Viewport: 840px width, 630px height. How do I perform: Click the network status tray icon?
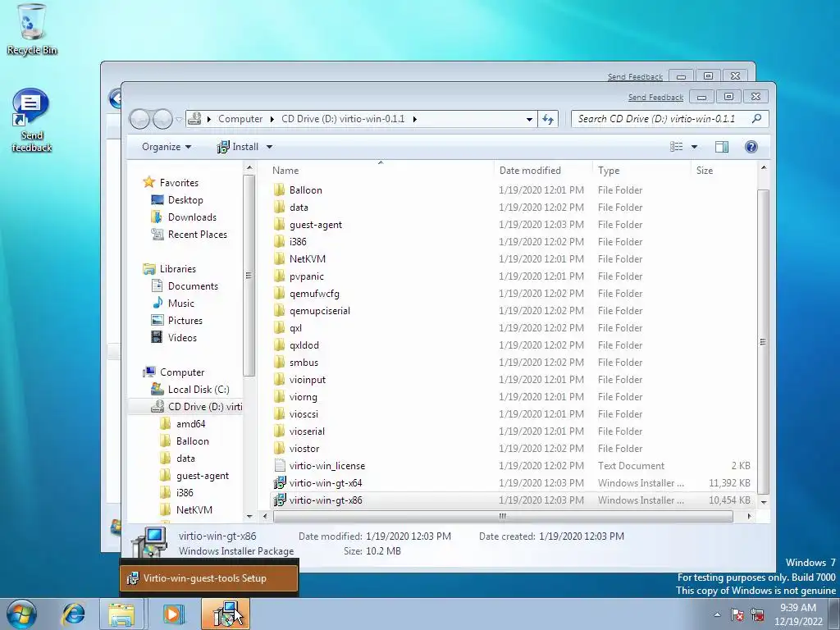757,614
